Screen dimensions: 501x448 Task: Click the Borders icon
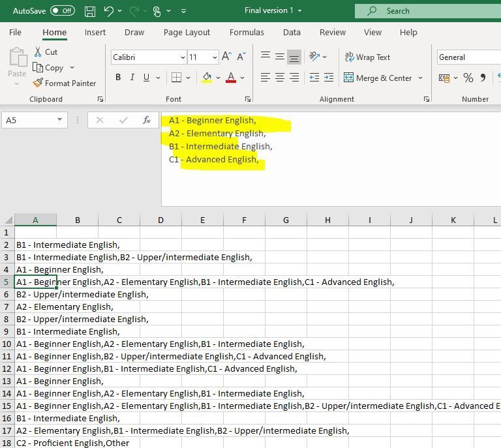pyautogui.click(x=176, y=77)
